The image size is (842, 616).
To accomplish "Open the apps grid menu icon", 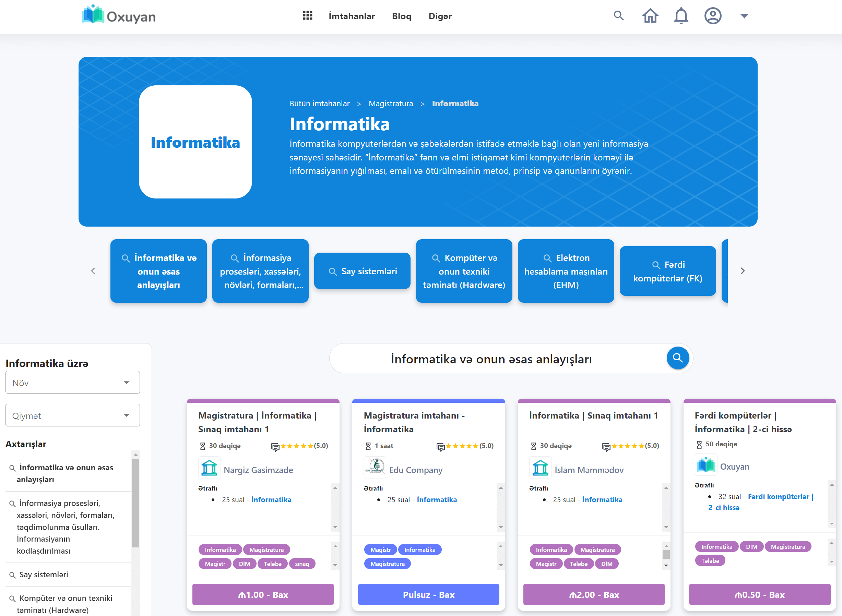I will pos(307,16).
